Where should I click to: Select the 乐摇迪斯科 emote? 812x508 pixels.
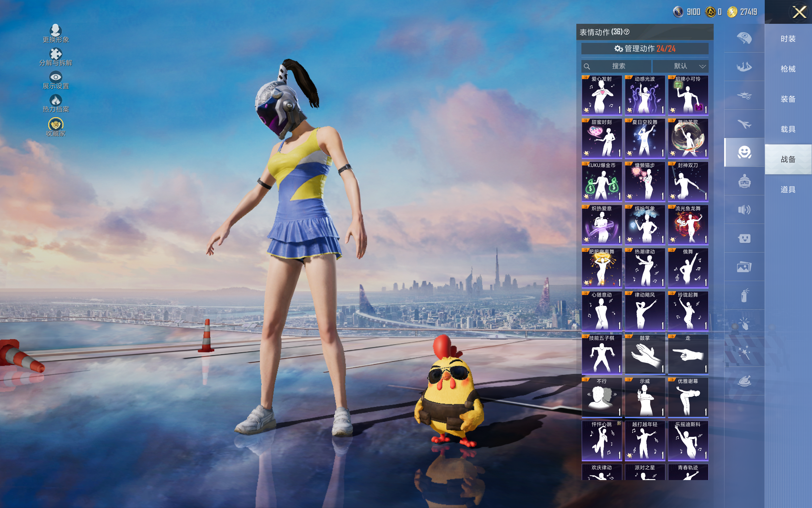[688, 440]
